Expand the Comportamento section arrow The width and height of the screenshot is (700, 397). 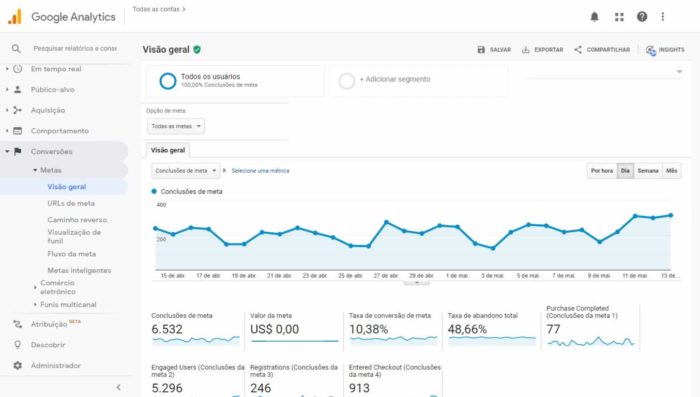click(x=7, y=131)
